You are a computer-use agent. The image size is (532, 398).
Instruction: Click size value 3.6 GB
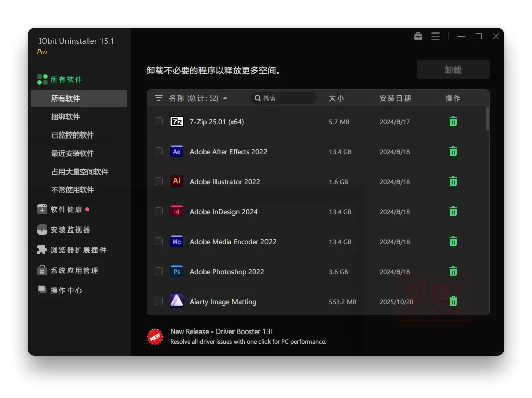[x=338, y=272]
